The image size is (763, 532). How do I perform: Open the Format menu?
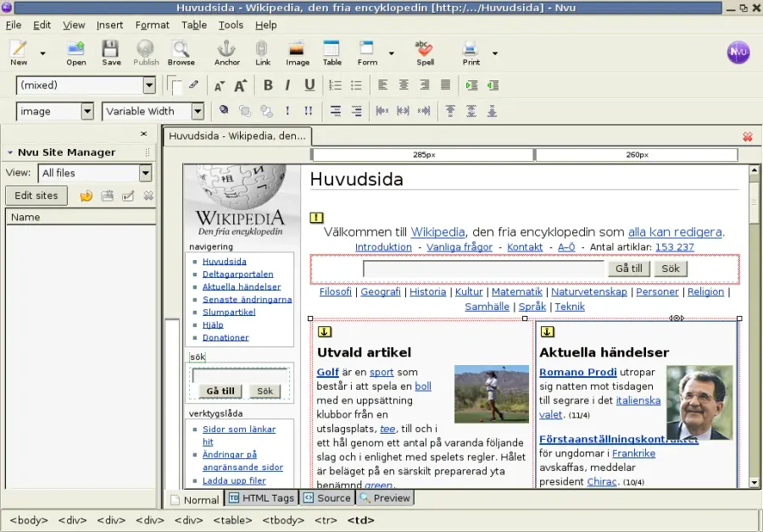153,25
